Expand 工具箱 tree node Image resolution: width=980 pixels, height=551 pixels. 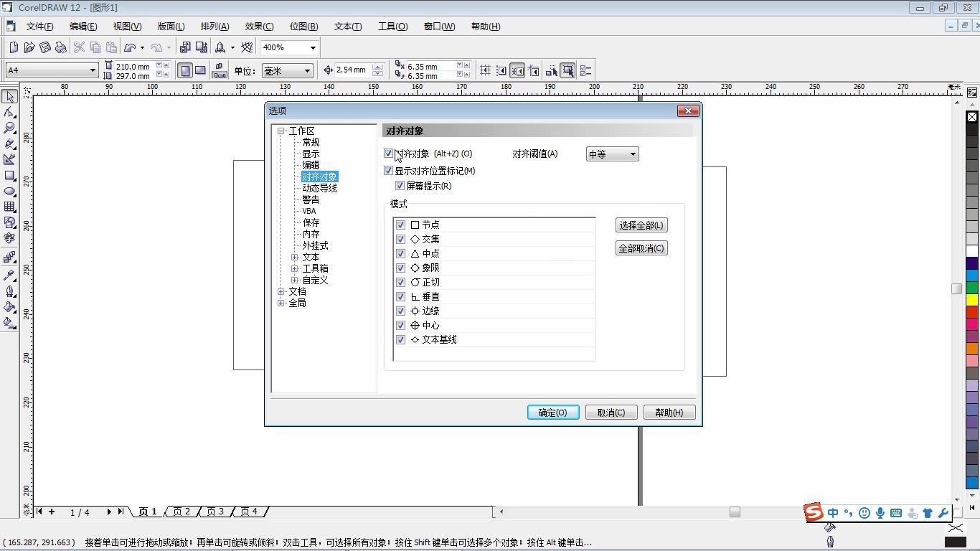click(x=295, y=268)
